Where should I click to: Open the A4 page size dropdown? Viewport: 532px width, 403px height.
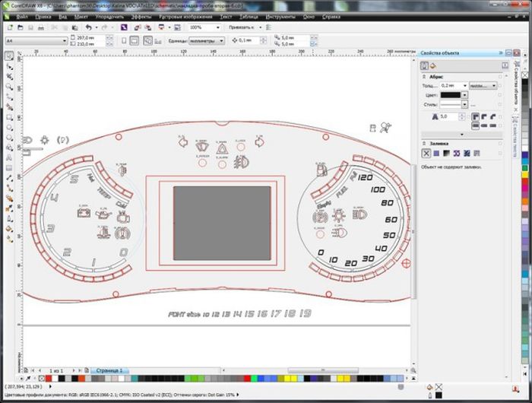click(x=65, y=40)
